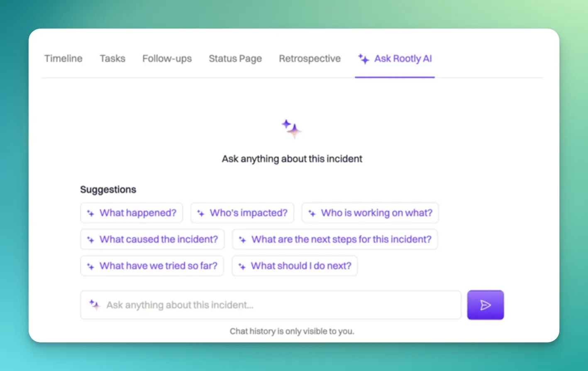Select the Ask Rootly AI tab
The height and width of the screenshot is (371, 588).
click(x=395, y=59)
